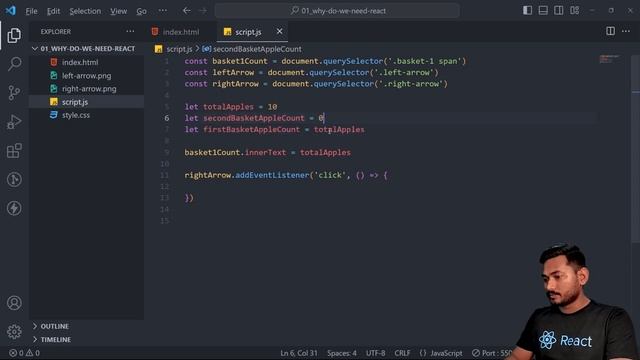Show hidden menu items ellipsis

tap(162, 11)
